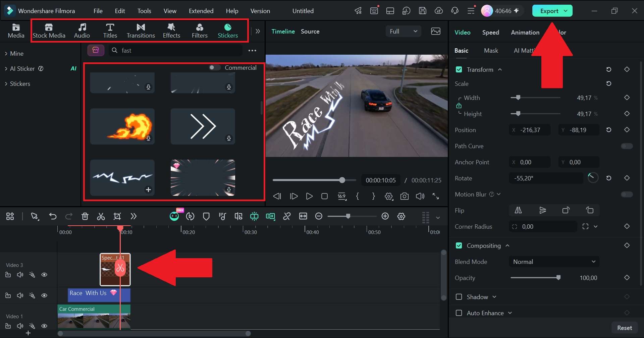Hide the Video 3 track with eye icon
The height and width of the screenshot is (338, 644).
[x=44, y=275]
